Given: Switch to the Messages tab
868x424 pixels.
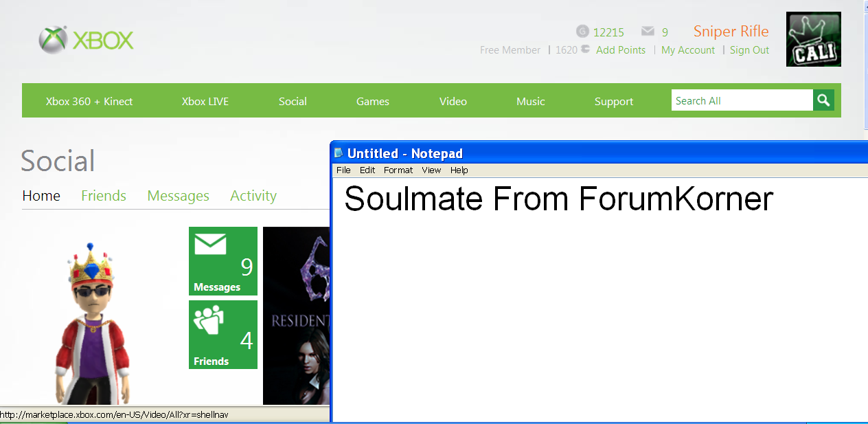Looking at the screenshot, I should (x=179, y=196).
